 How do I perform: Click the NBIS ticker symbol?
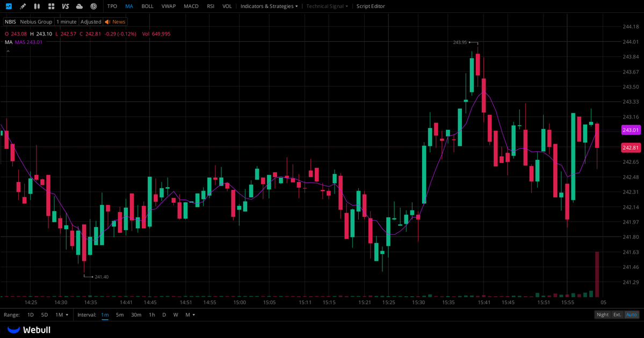coord(10,22)
